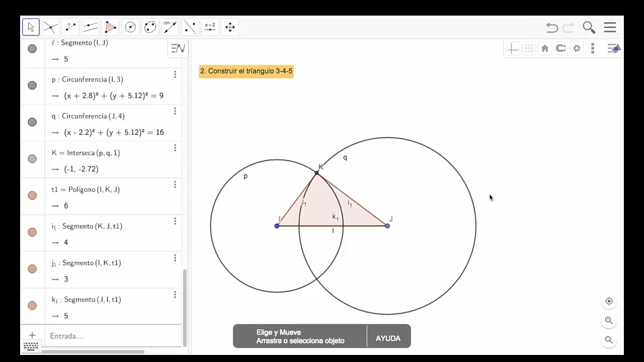Open the main hamburger menu

point(610,28)
